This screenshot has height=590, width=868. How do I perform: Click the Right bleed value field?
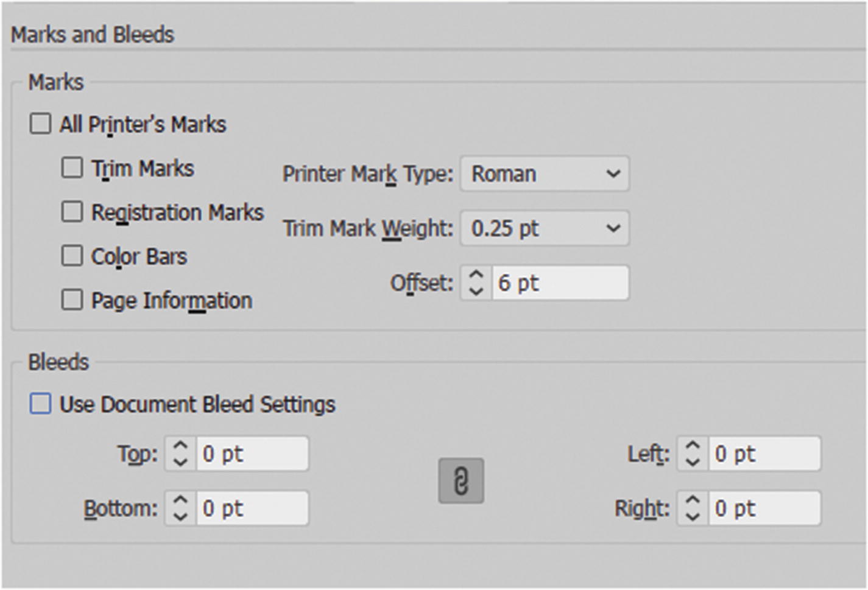click(764, 508)
